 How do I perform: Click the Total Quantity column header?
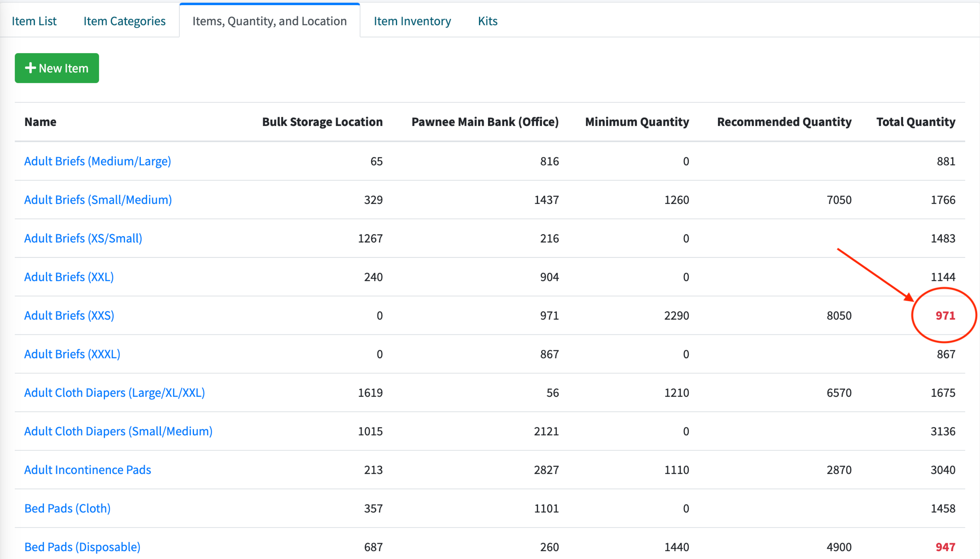tap(916, 122)
